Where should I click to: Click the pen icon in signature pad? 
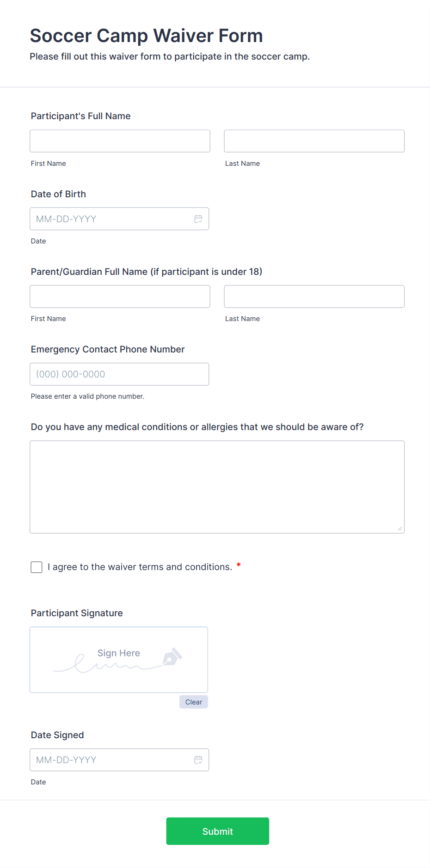(172, 656)
